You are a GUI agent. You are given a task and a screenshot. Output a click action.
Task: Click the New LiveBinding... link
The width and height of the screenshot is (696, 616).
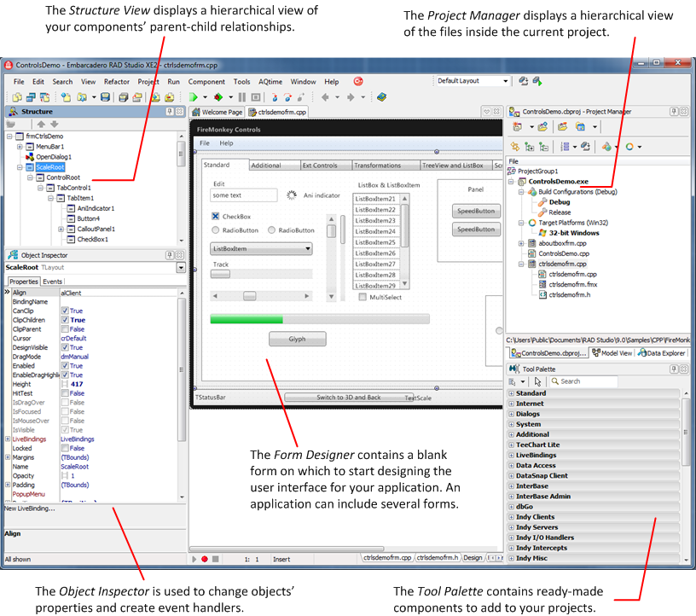(30, 508)
